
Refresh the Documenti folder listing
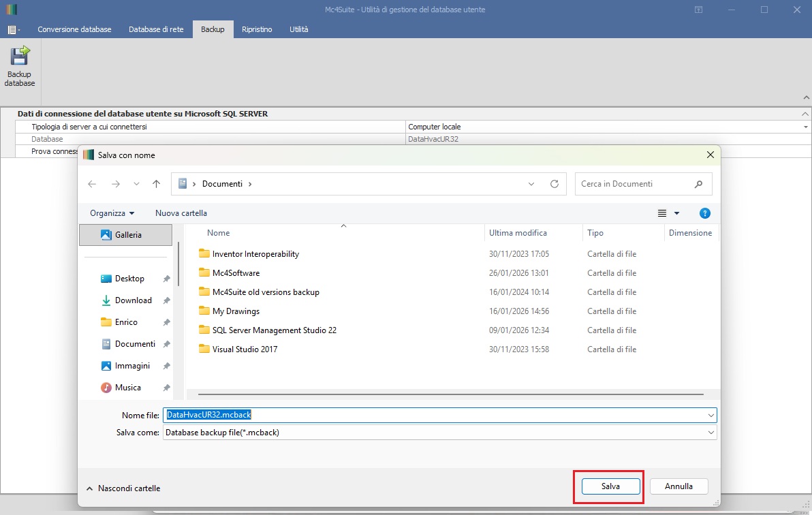[554, 184]
